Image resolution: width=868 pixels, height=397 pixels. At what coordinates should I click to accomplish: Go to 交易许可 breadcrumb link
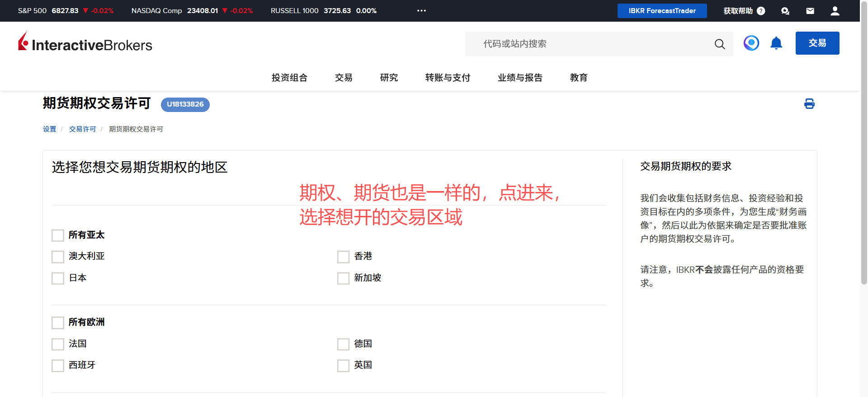click(x=82, y=129)
